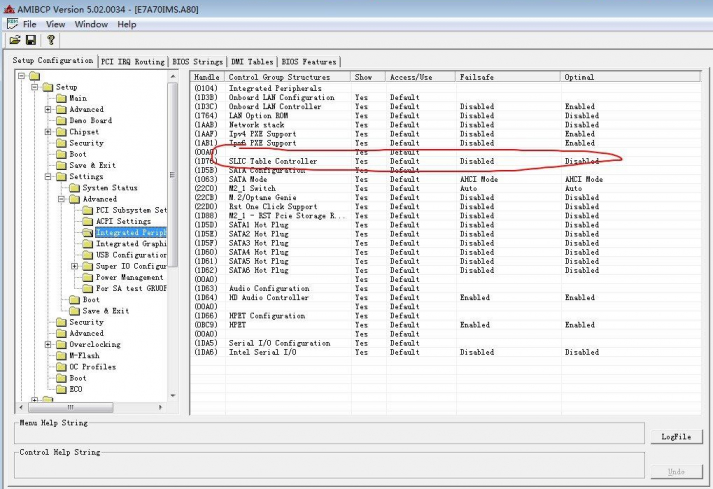The image size is (713, 489).
Task: Select the HD Audio Controller row
Action: point(446,297)
